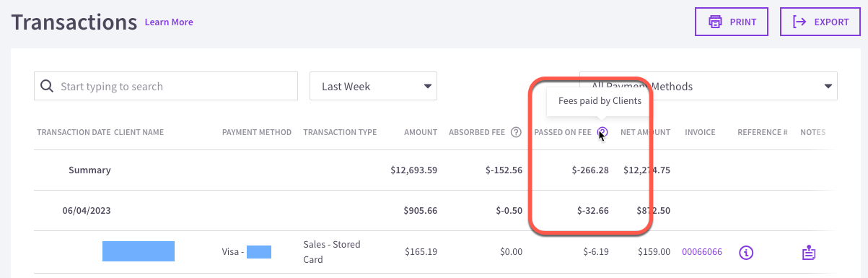Sort by the Amount column header

coord(421,132)
